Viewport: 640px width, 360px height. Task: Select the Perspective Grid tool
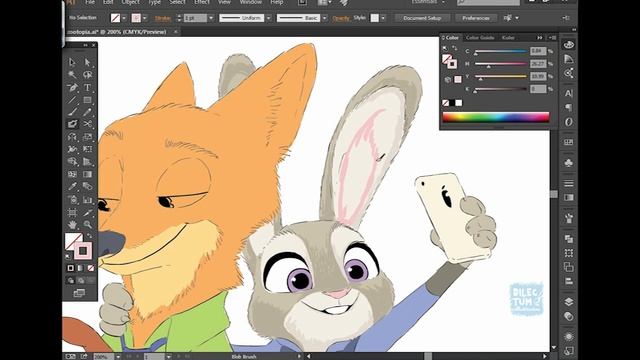click(87, 162)
